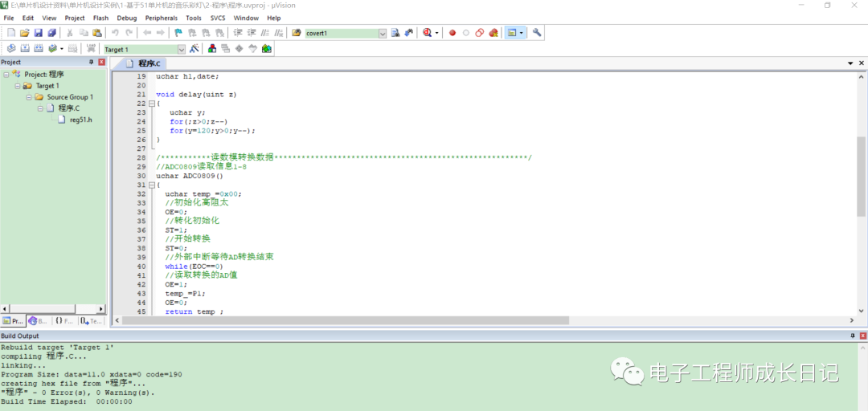Open a file with the Open icon
Viewport: 868px width, 411px height.
click(24, 33)
